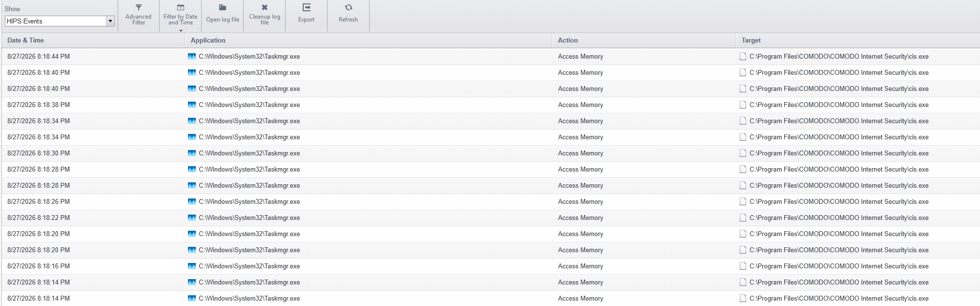Image resolution: width=980 pixels, height=306 pixels.
Task: Select the 8:18:30 PM event row
Action: (x=491, y=153)
